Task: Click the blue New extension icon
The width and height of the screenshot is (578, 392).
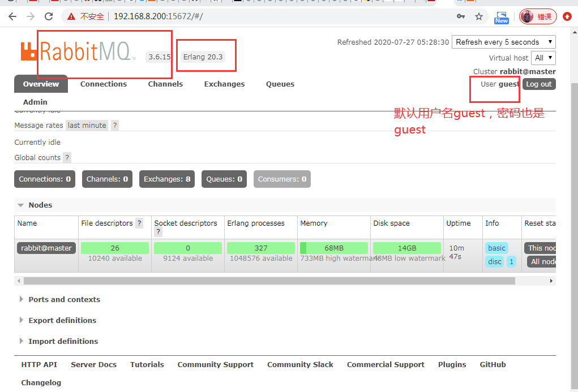Action: coord(501,16)
